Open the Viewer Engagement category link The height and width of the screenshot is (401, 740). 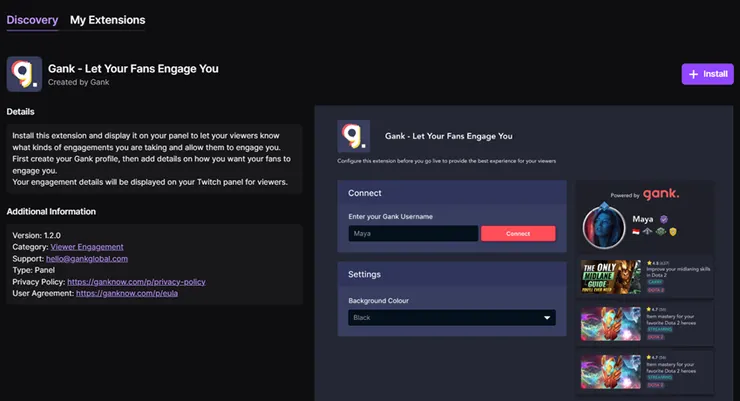pyautogui.click(x=87, y=247)
